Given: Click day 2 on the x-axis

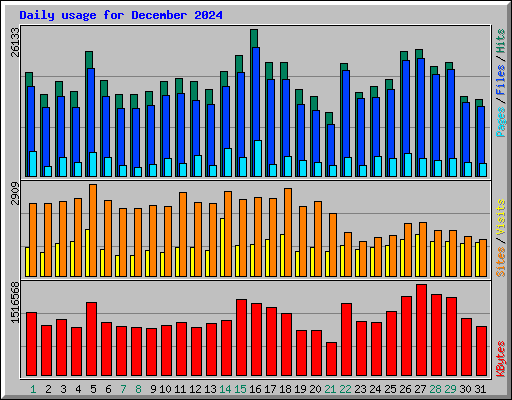Looking at the screenshot, I should click(48, 389).
